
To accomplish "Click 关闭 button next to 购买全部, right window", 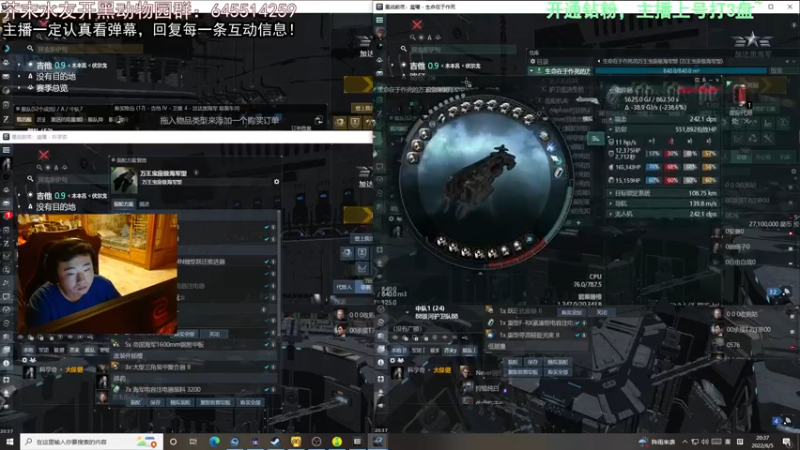I will click(x=602, y=312).
